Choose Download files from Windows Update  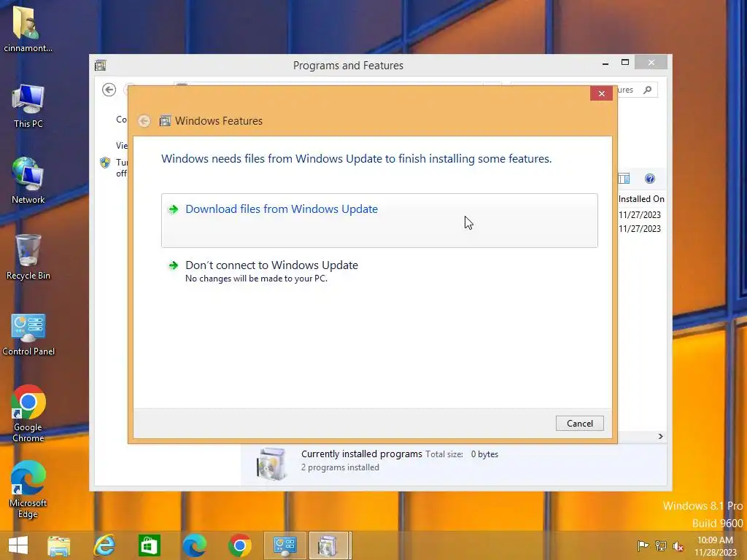pos(379,220)
